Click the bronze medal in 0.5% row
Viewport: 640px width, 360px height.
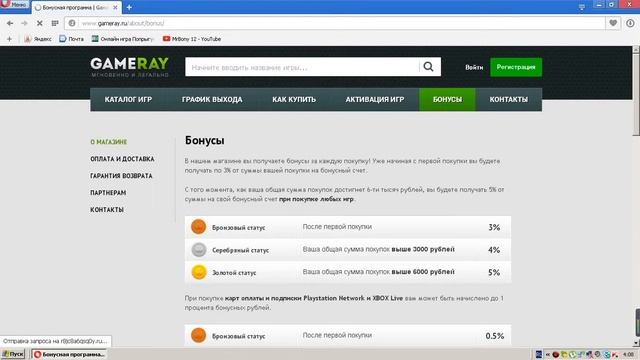pos(198,335)
